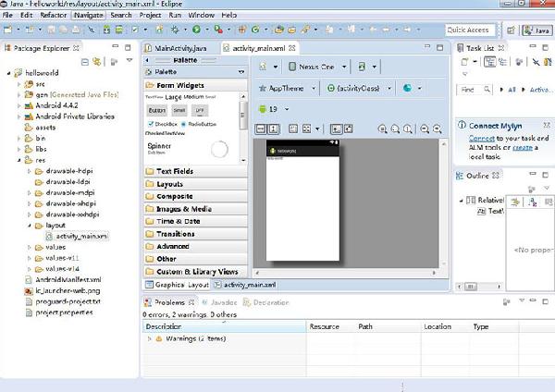The height and width of the screenshot is (392, 555).
Task: Click the OFF toggle button widget in Palette
Action: pos(200,110)
